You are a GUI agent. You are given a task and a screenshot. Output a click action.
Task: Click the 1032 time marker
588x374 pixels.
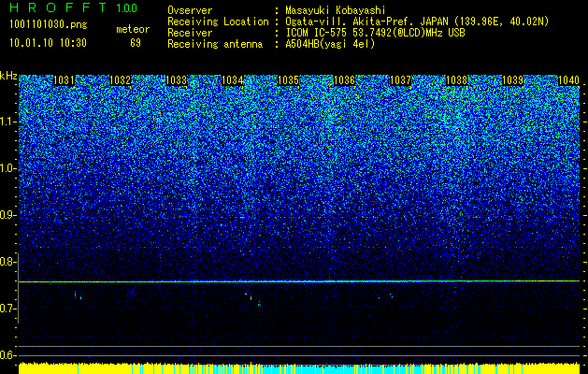[x=120, y=80]
